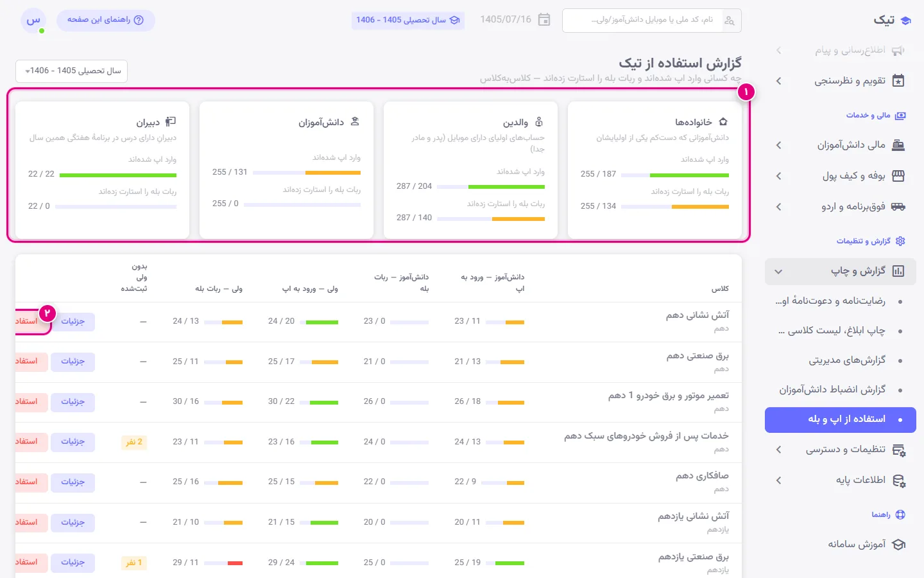The image size is (924, 578).
Task: Expand the تنظیمات و دسترسی chevron
Action: [778, 450]
